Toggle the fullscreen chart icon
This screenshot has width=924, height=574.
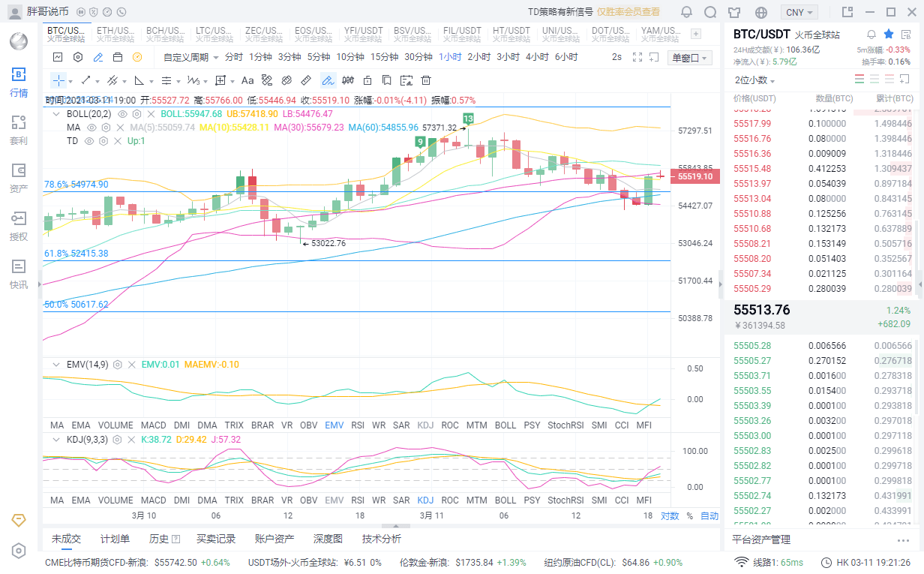[x=638, y=57]
